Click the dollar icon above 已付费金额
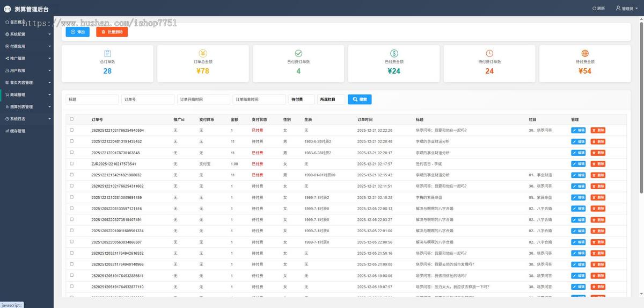The image size is (644, 308). [x=394, y=53]
